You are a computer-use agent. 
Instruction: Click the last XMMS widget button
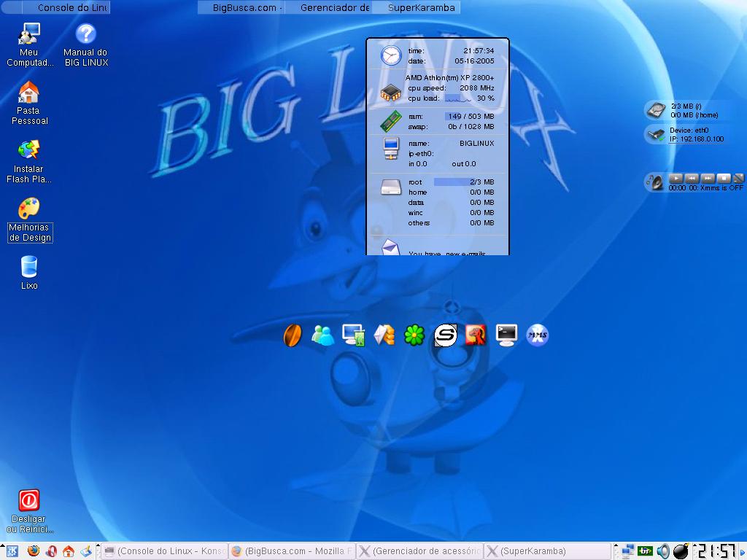point(738,178)
